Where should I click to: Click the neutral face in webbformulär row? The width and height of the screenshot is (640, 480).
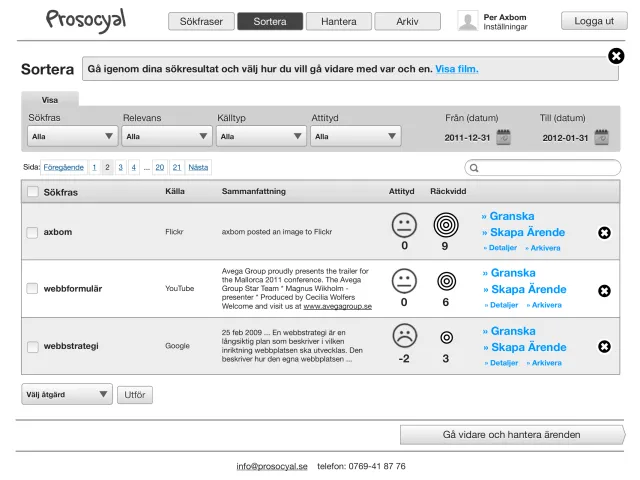404,281
